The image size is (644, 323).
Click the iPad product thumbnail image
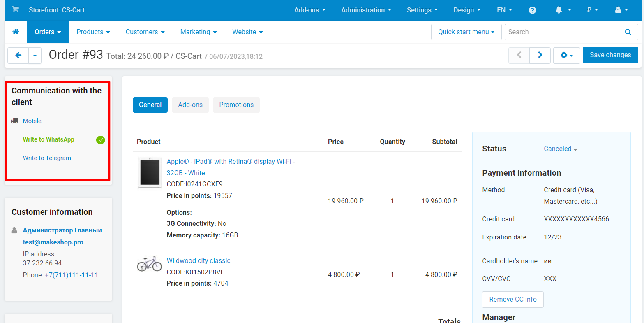pos(150,173)
